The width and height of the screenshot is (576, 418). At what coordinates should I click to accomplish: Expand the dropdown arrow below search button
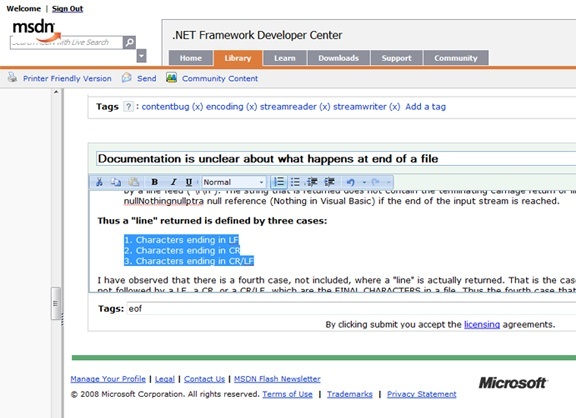[x=141, y=56]
